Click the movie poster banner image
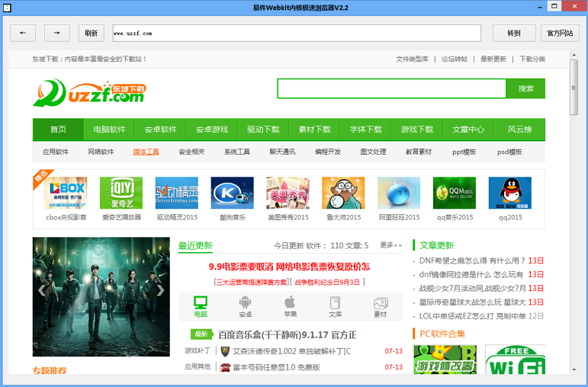This screenshot has width=588, height=387. (101, 296)
